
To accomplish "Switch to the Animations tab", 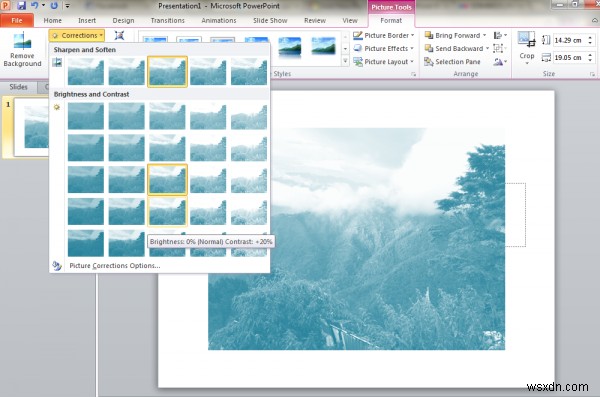I will tap(218, 21).
